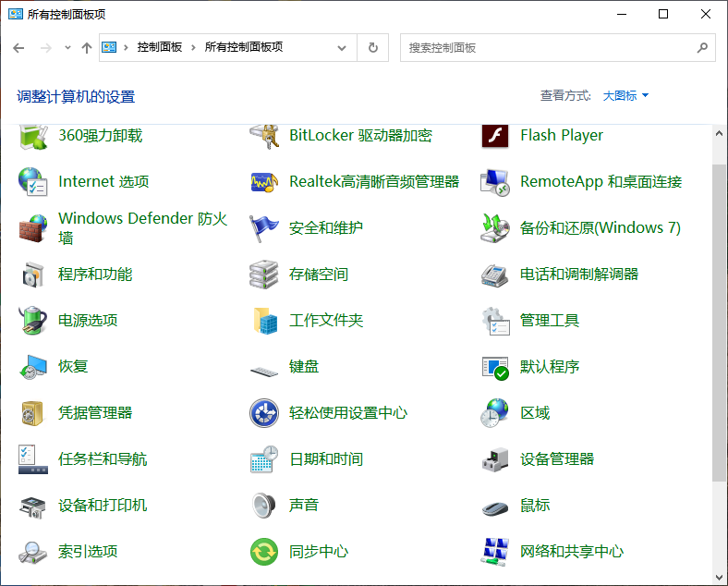Launch Windows Defender 防火墙 icon
Viewport: 728px width, 586px height.
pyautogui.click(x=33, y=228)
